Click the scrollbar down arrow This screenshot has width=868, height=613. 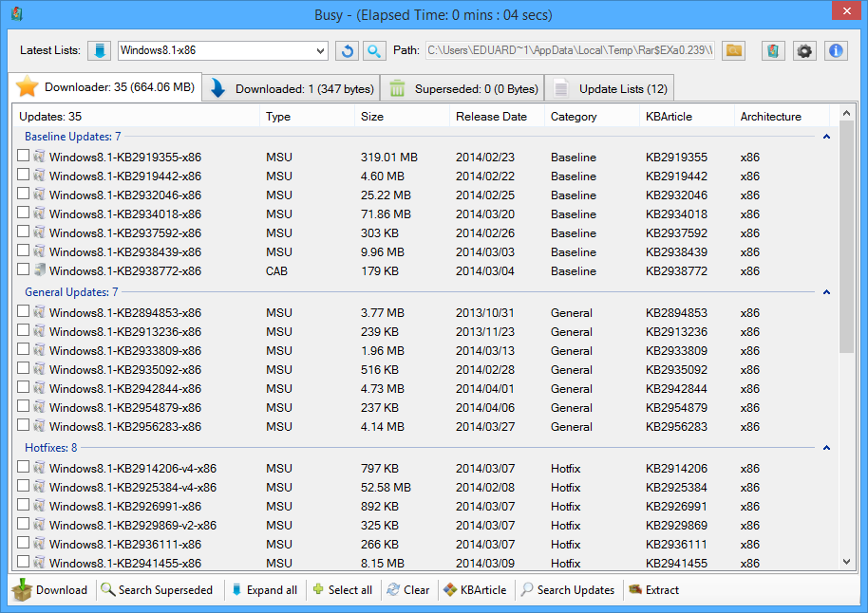(x=846, y=561)
